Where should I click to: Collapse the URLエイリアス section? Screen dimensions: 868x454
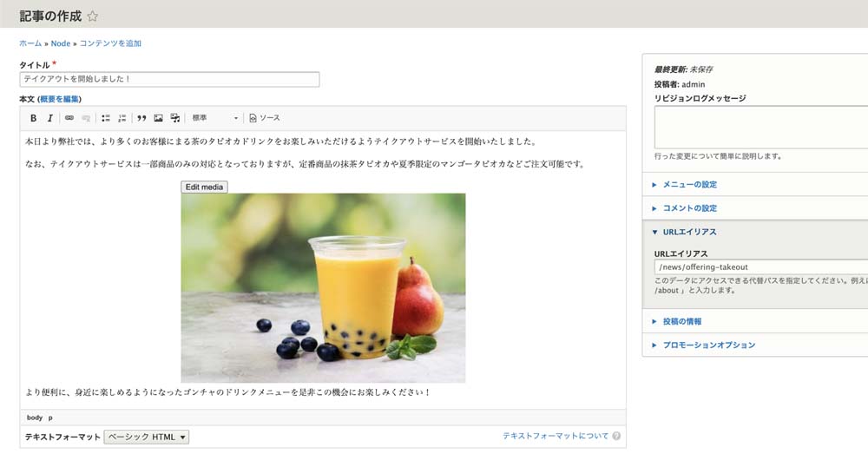690,232
